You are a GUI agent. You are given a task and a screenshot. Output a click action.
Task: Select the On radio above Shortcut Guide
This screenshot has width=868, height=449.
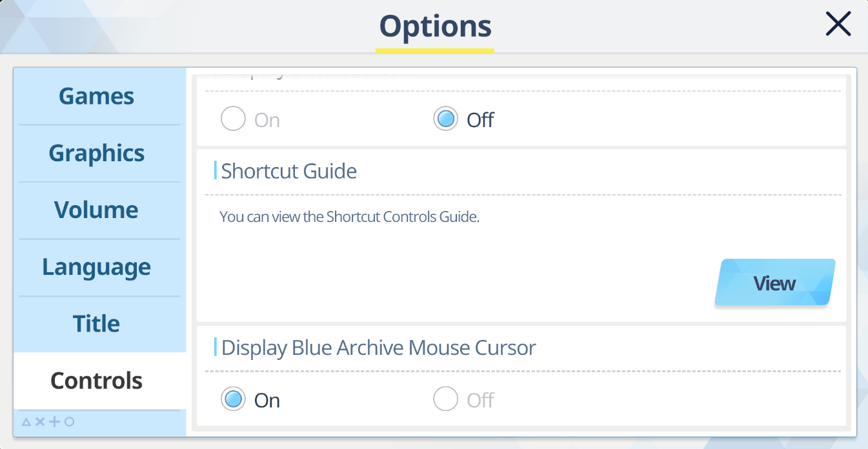(233, 119)
